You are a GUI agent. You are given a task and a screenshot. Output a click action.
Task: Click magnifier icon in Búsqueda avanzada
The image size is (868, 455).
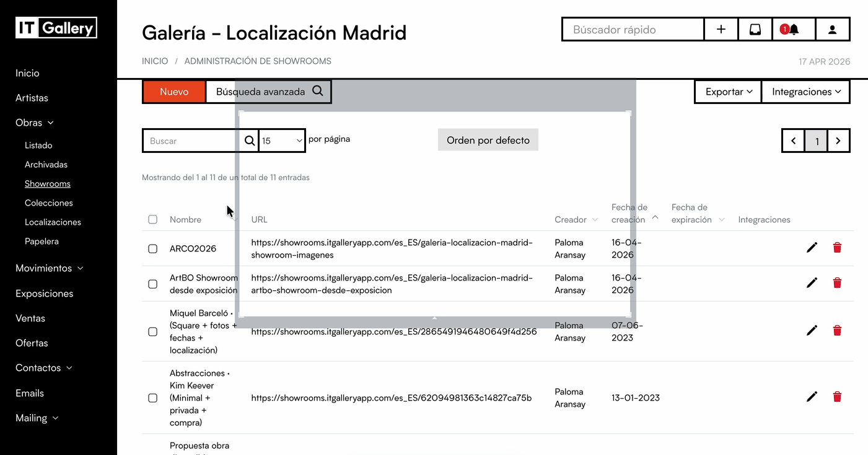(318, 91)
